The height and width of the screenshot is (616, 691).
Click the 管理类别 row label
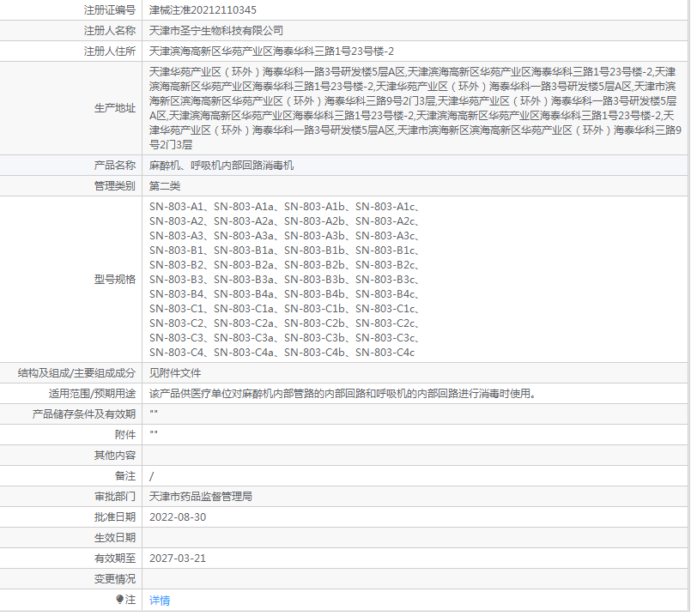(114, 186)
